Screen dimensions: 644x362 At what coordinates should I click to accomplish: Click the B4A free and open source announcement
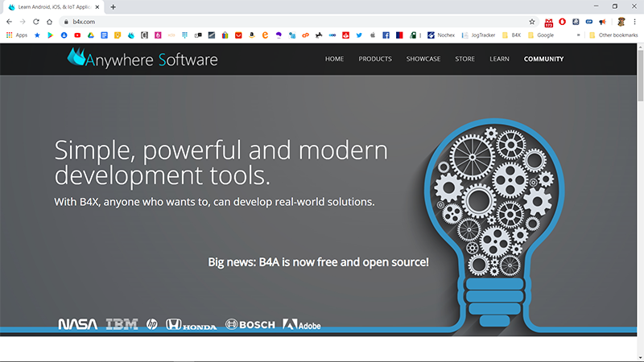click(318, 262)
